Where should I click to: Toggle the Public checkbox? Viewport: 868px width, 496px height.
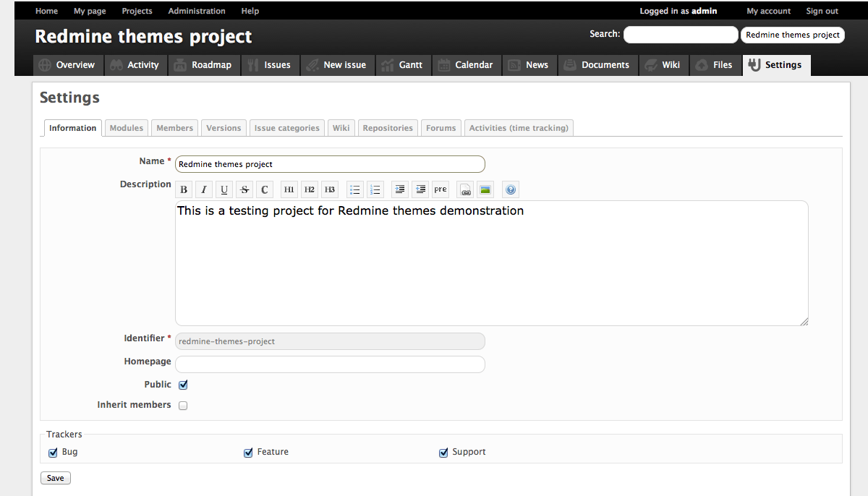(183, 385)
